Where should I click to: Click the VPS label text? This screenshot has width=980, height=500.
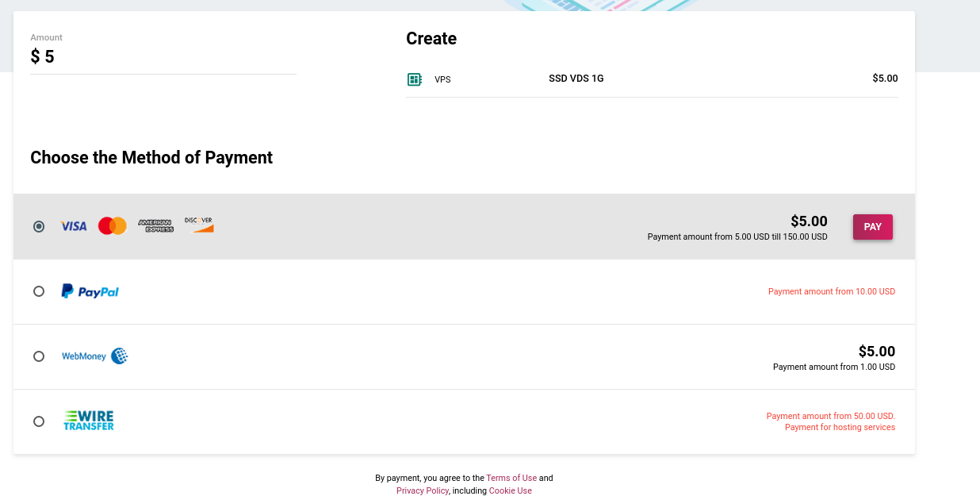(442, 79)
